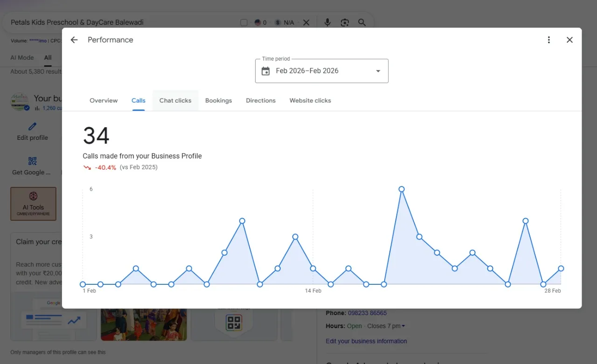Image resolution: width=597 pixels, height=364 pixels.
Task: Click the "(vs Feb 2025)" comparison text
Action: [139, 167]
